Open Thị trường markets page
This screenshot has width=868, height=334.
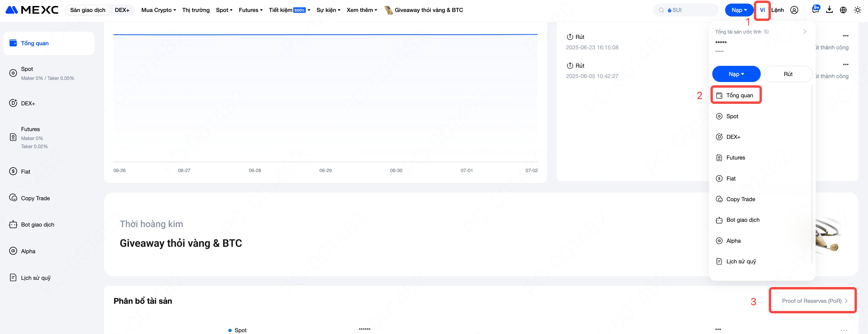(196, 10)
